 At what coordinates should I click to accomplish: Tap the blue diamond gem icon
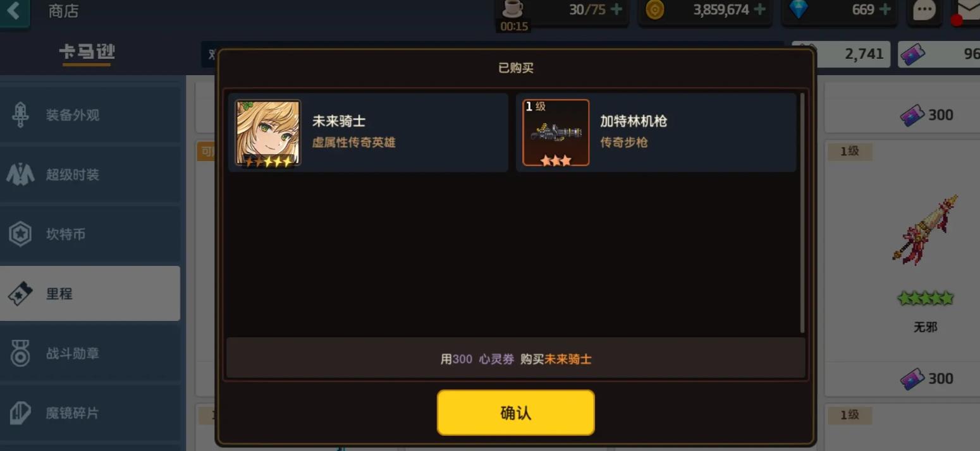(799, 9)
